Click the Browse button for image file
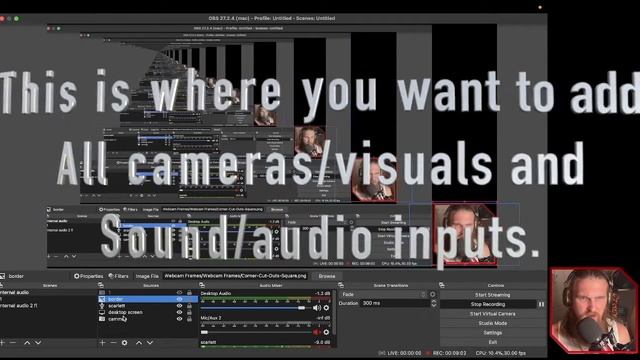This screenshot has height=360, width=640. click(x=327, y=276)
